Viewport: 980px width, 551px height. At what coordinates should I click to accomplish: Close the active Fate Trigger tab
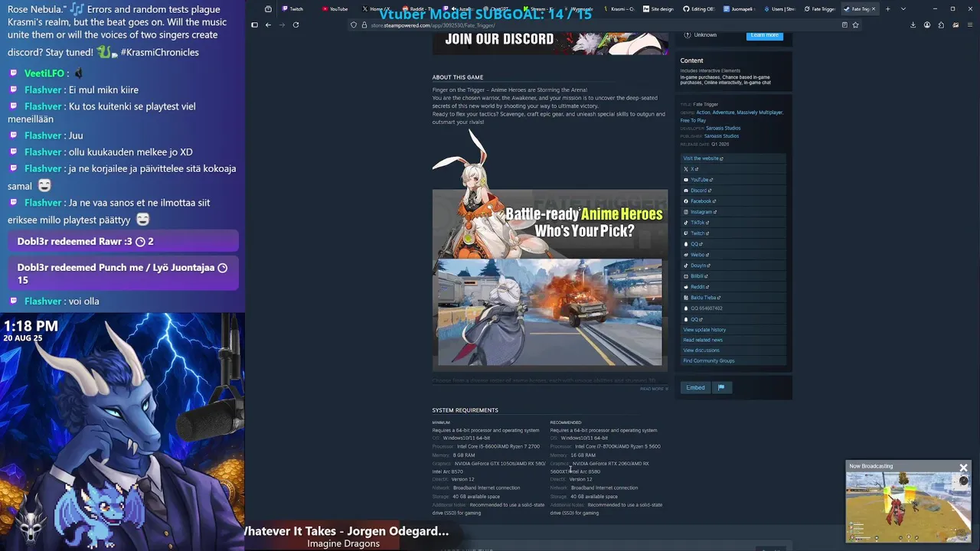click(x=873, y=9)
